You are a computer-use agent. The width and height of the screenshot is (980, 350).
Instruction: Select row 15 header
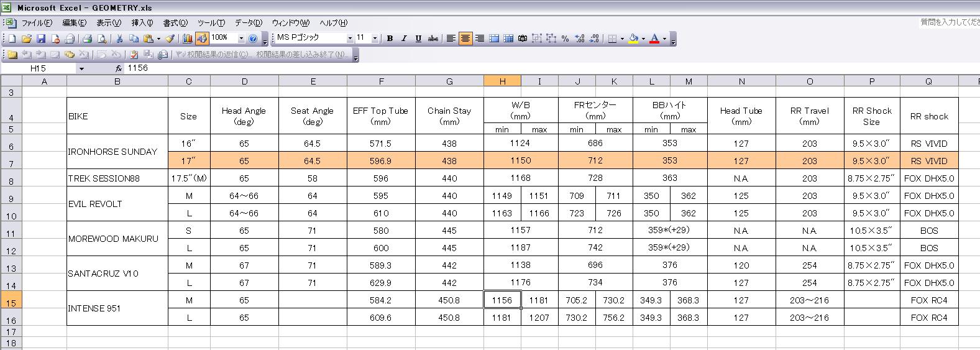[11, 300]
